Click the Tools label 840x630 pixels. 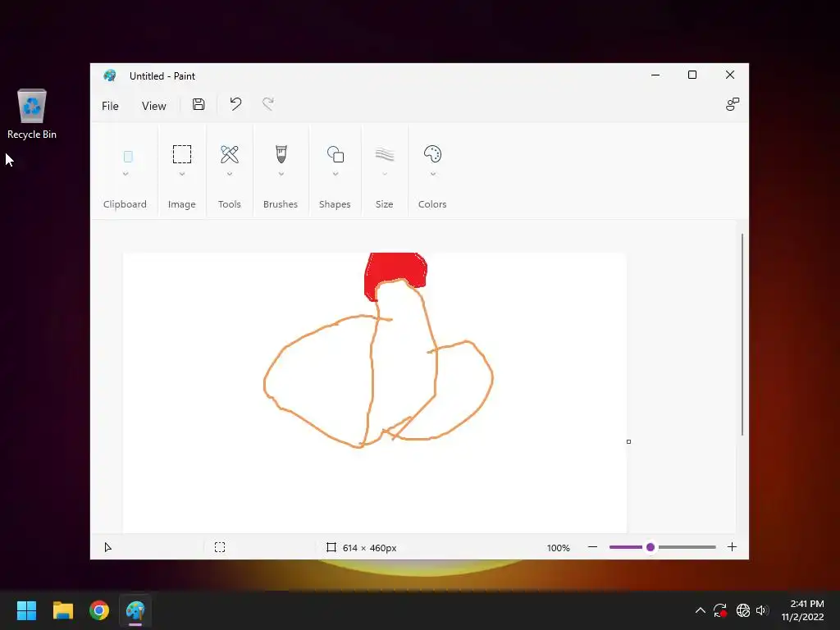coord(230,204)
